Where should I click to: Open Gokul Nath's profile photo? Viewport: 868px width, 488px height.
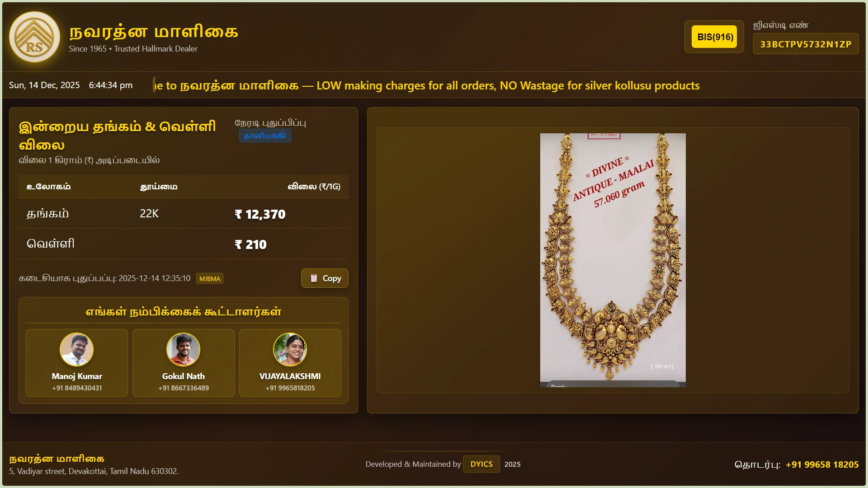(184, 349)
